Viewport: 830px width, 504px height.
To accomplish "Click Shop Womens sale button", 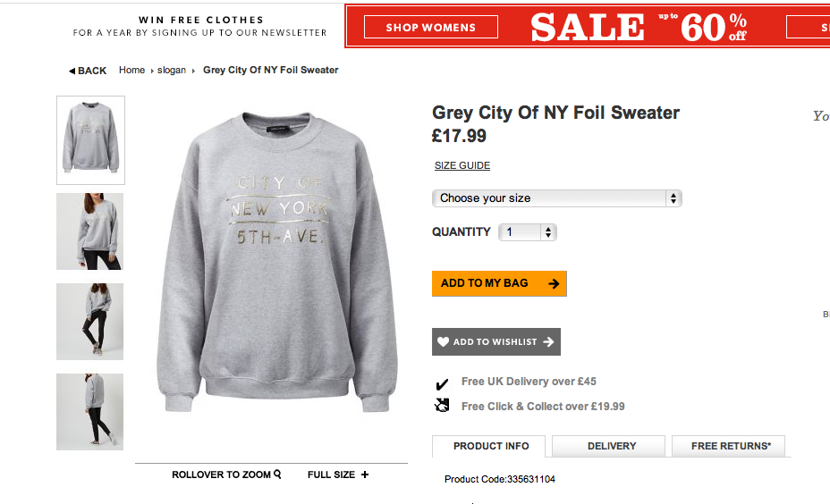I will (x=431, y=27).
